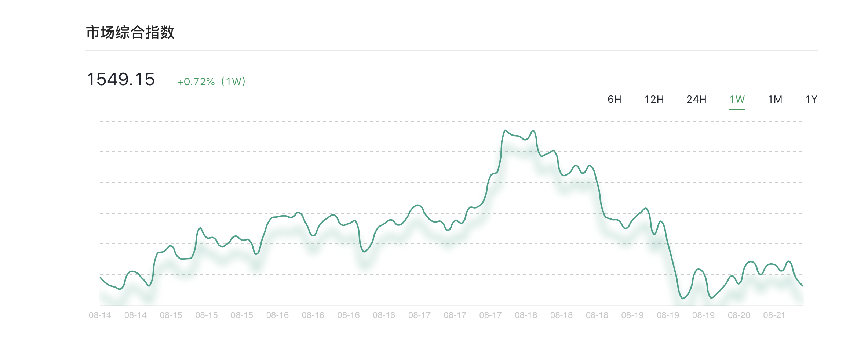
Task: Switch to the 6H time range
Action: (614, 100)
